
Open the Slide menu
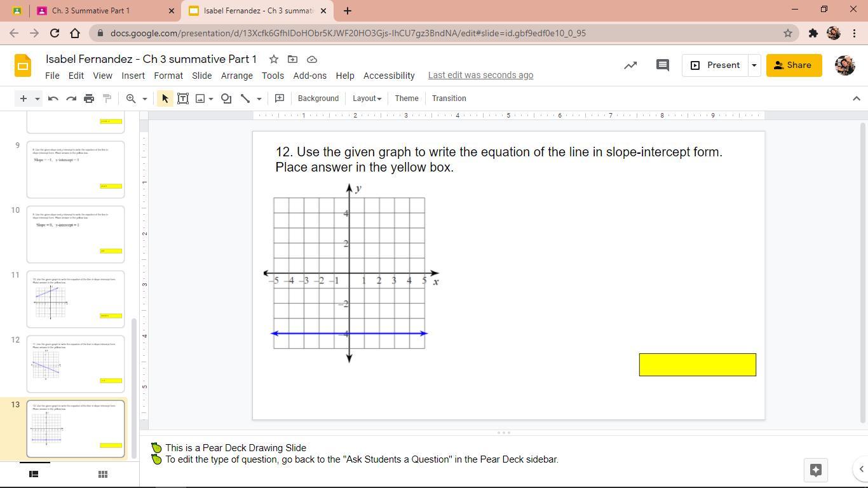click(x=202, y=76)
